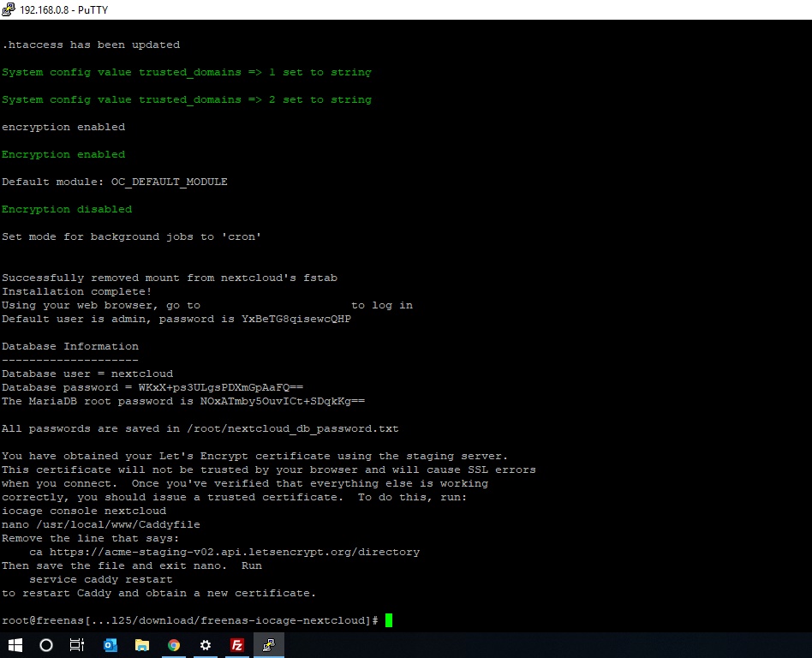Click 'Then save the file and exit nano' line

(x=132, y=565)
